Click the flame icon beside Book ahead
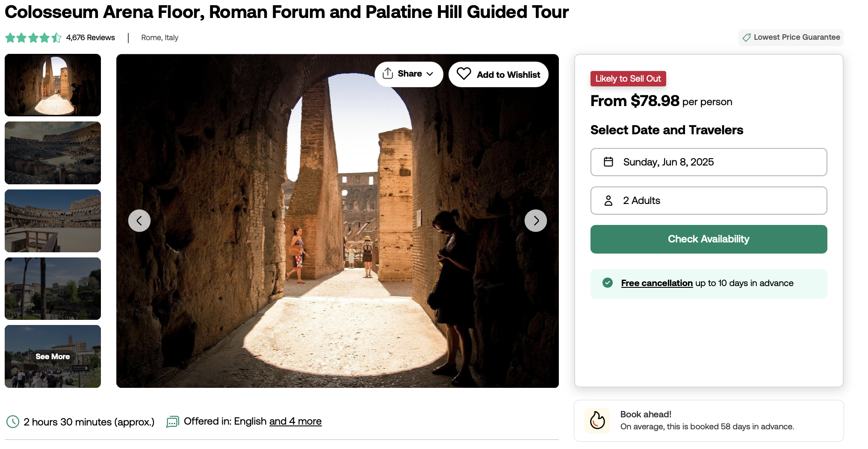The height and width of the screenshot is (449, 868). [597, 420]
